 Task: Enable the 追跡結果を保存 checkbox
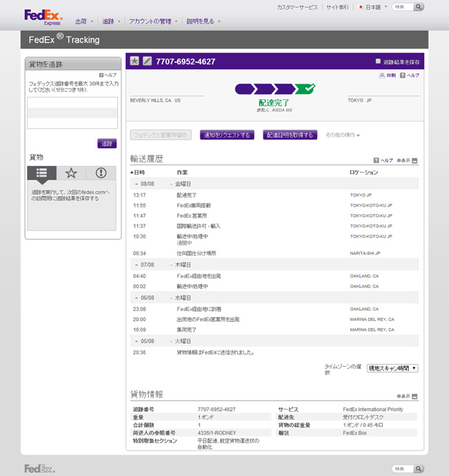coord(378,61)
